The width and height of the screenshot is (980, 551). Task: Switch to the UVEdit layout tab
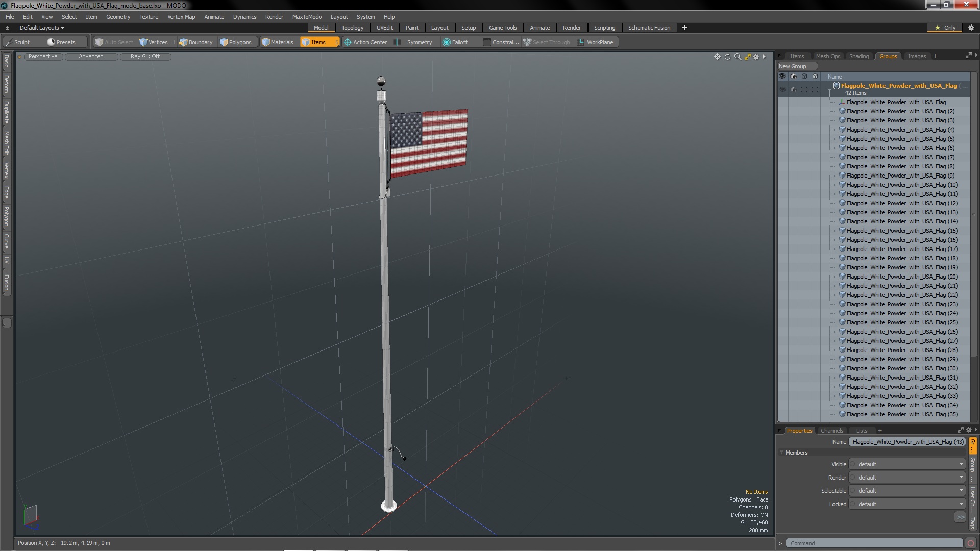384,28
